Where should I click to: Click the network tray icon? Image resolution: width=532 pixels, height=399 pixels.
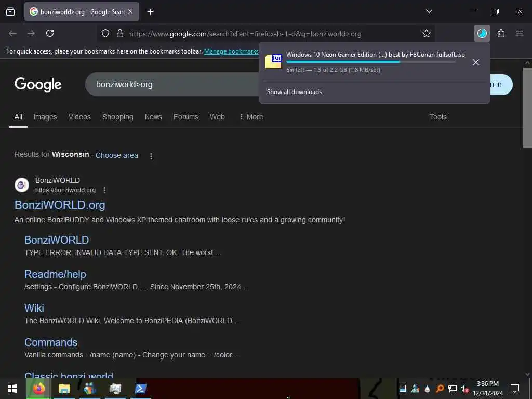[x=453, y=389]
